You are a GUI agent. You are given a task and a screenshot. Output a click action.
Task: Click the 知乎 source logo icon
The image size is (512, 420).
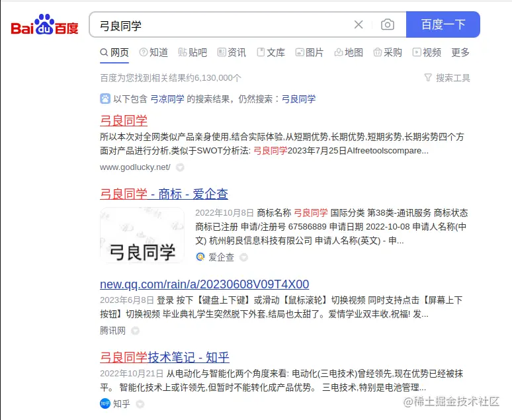(105, 403)
